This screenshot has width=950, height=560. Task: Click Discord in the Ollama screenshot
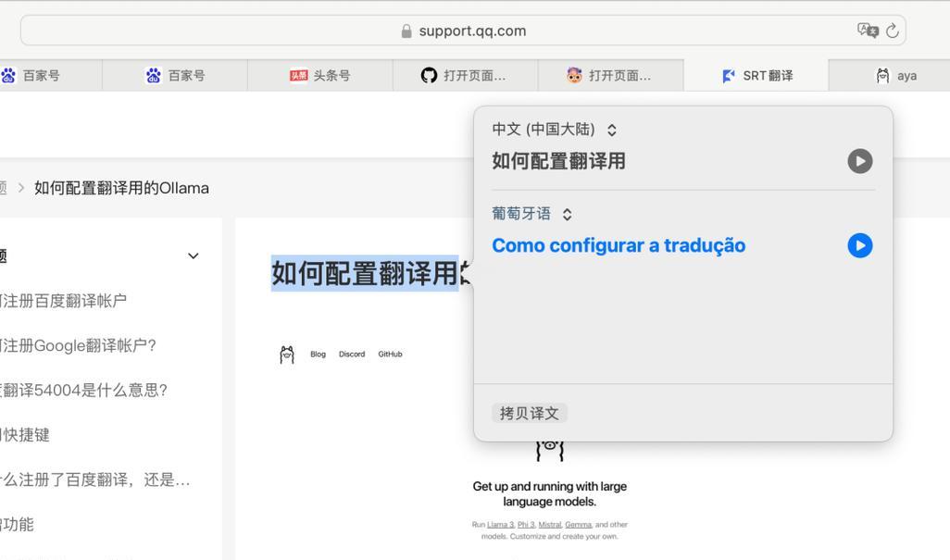[352, 355]
